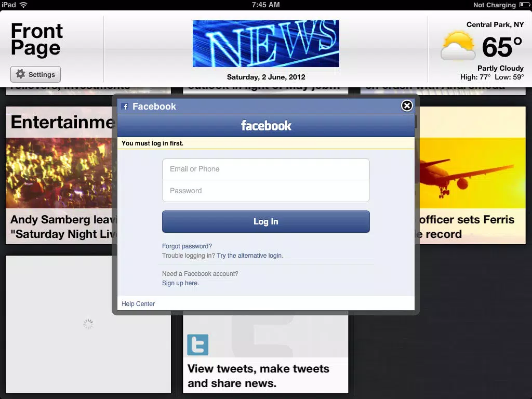
Task: Tap the Not Charging status text
Action: click(495, 5)
